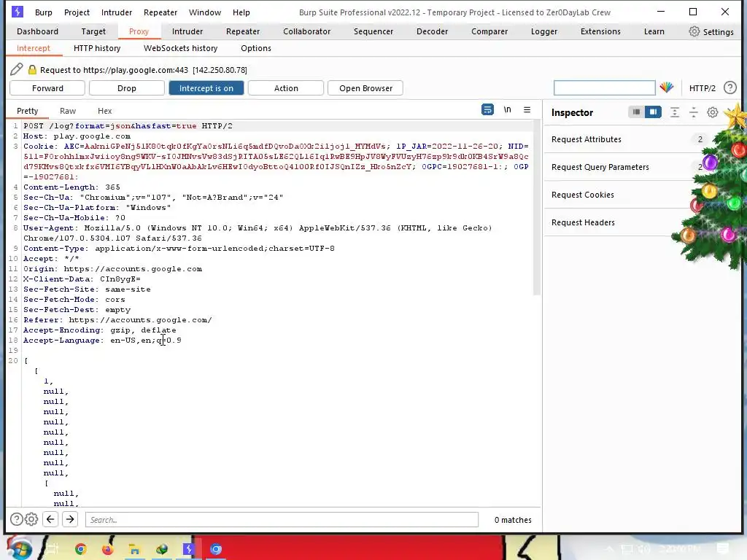The width and height of the screenshot is (747, 560).
Task: Switch to the Decoder tab
Action: pyautogui.click(x=432, y=31)
